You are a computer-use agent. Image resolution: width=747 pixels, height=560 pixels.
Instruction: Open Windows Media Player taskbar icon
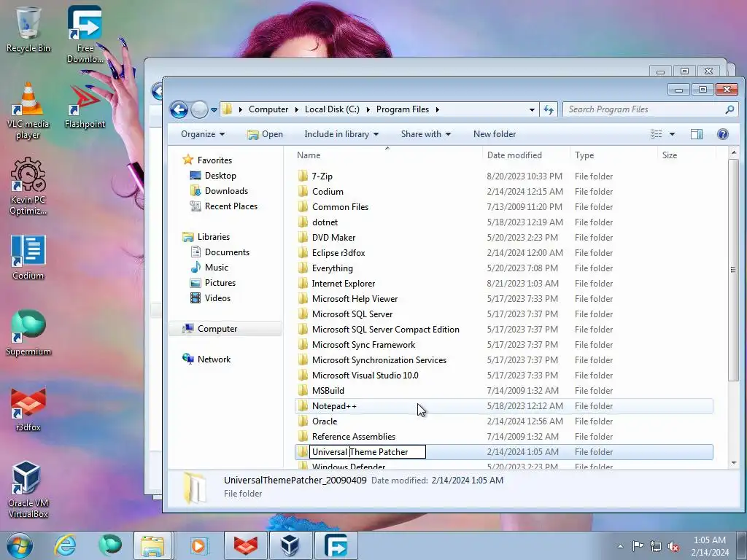pos(198,545)
